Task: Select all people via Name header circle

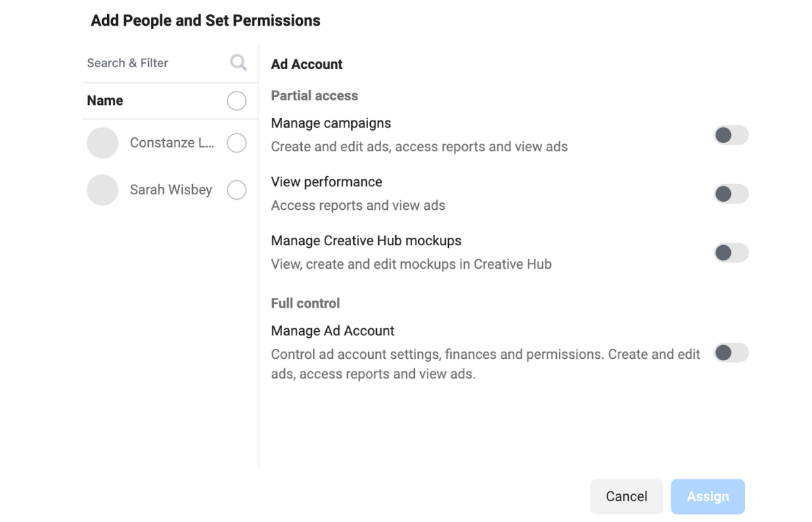Action: pyautogui.click(x=236, y=101)
